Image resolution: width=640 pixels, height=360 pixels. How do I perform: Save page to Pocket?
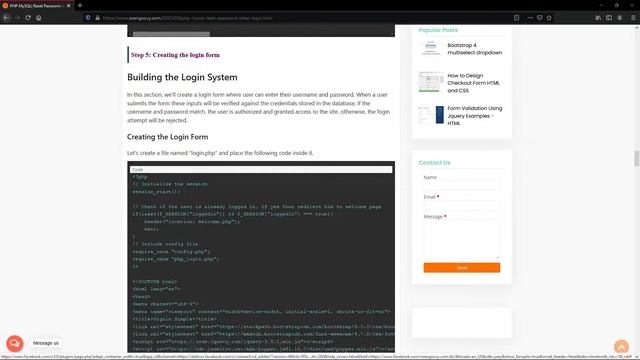click(540, 18)
